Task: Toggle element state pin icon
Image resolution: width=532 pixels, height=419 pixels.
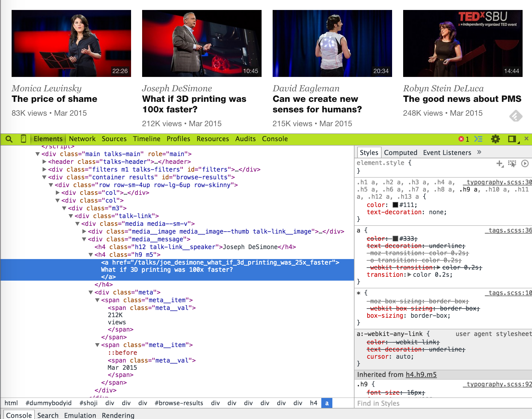Action: point(512,164)
